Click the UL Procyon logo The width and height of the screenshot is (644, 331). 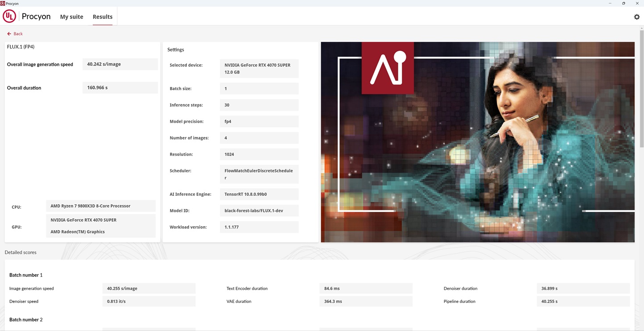[x=9, y=17]
